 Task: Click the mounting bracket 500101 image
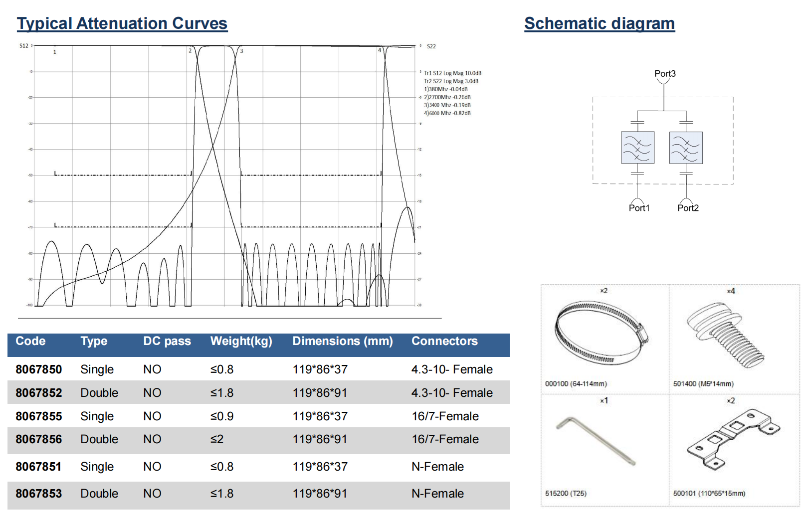732,439
